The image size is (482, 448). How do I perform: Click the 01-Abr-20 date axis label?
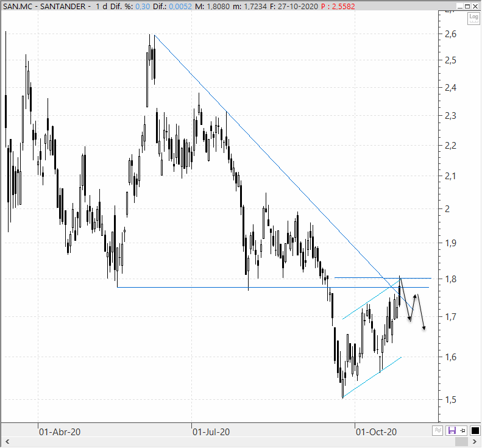(x=60, y=432)
